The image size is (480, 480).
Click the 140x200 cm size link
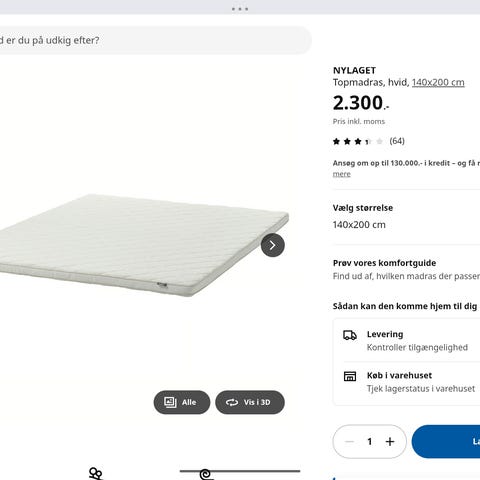[438, 82]
